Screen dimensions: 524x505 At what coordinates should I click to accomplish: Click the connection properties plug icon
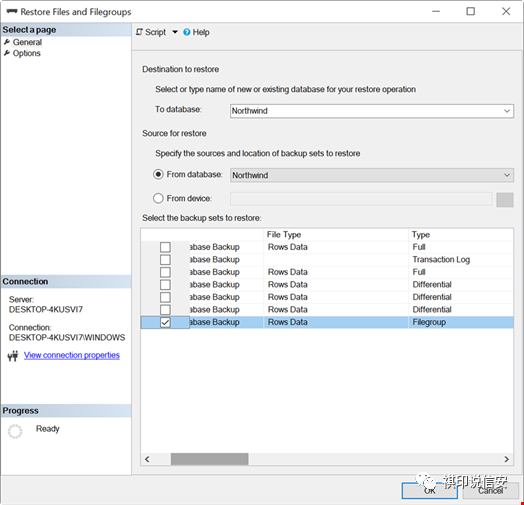(x=13, y=356)
